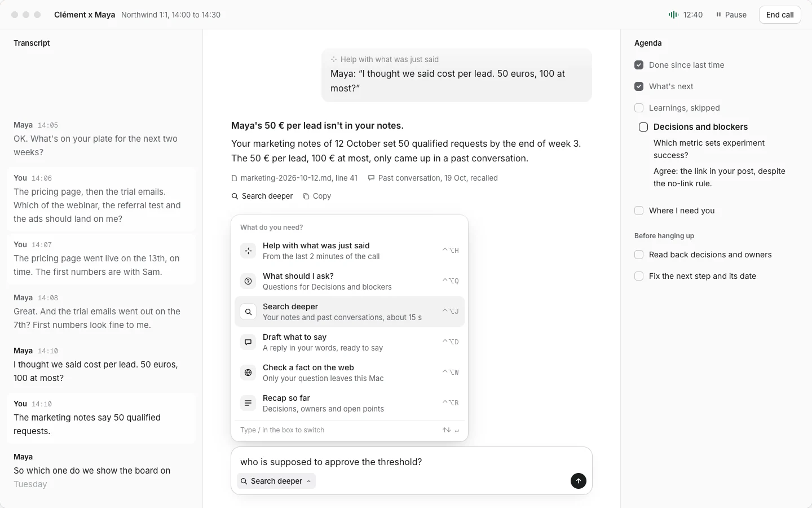The image size is (812, 508).
Task: Tick the 'Decisions and blockers' checkbox
Action: click(643, 127)
